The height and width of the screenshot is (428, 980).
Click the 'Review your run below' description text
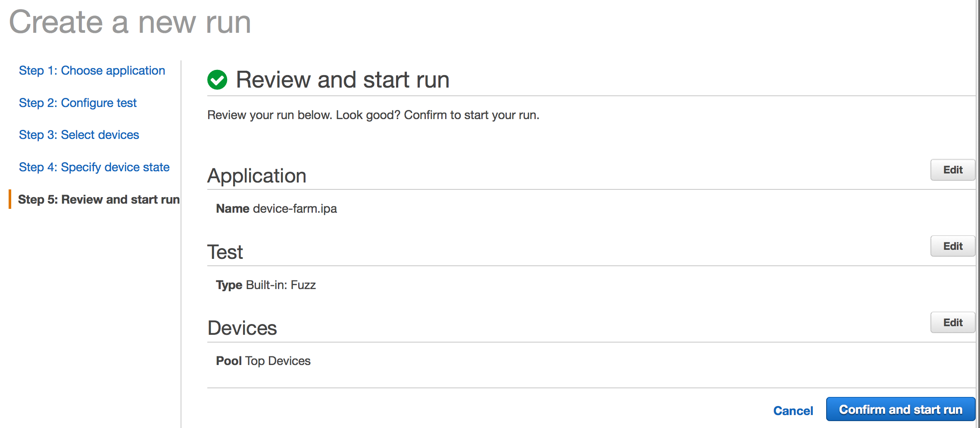point(373,115)
